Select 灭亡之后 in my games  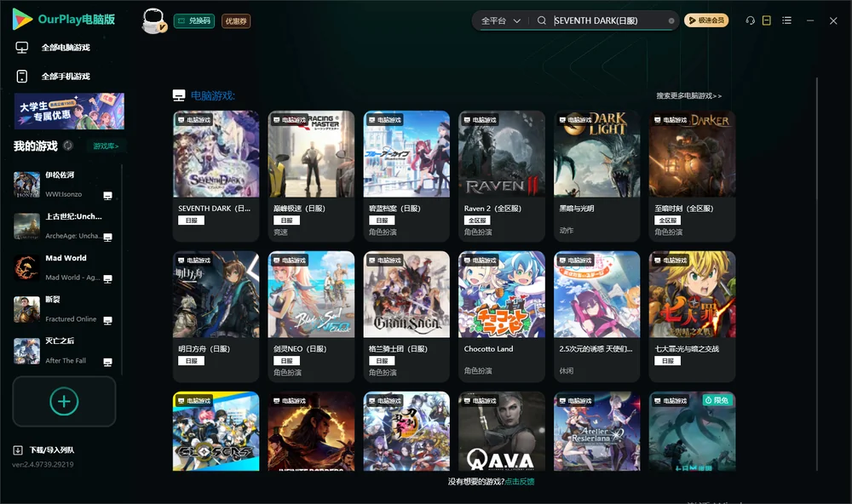(x=63, y=351)
